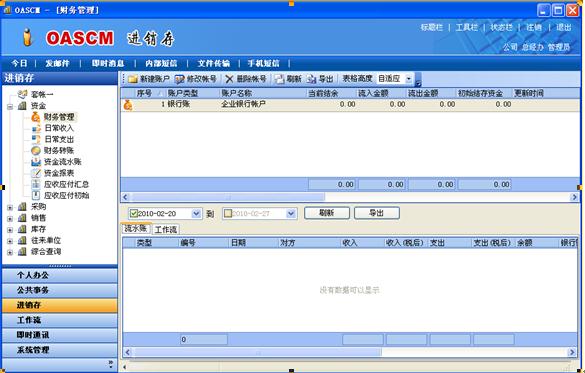Click the 财务管理 money bag tree icon

click(35, 117)
